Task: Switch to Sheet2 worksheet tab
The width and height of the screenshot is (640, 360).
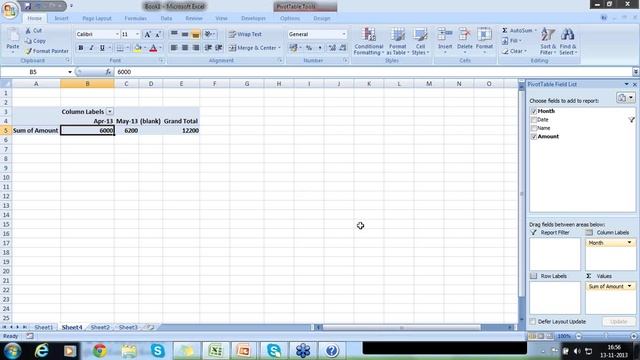Action: [x=100, y=327]
